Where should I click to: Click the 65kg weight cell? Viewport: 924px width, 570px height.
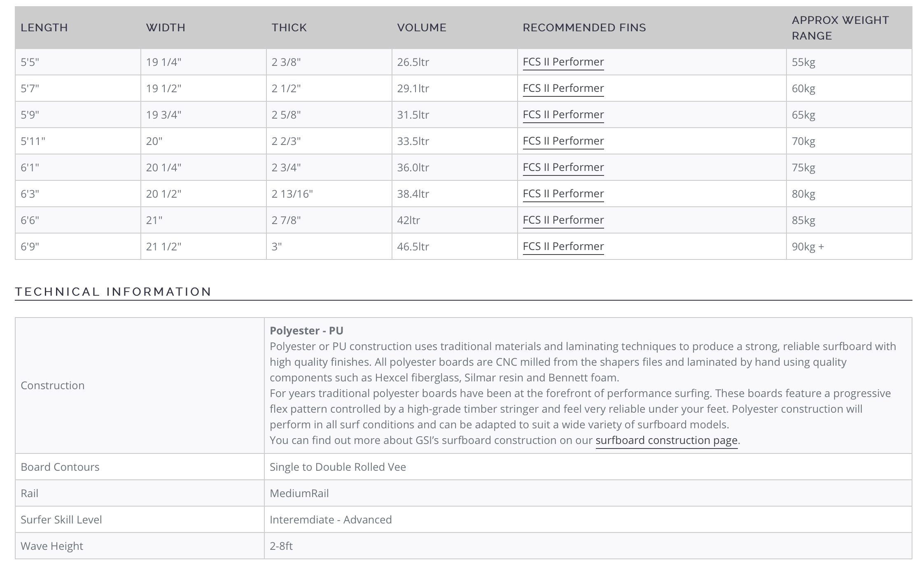tap(849, 114)
